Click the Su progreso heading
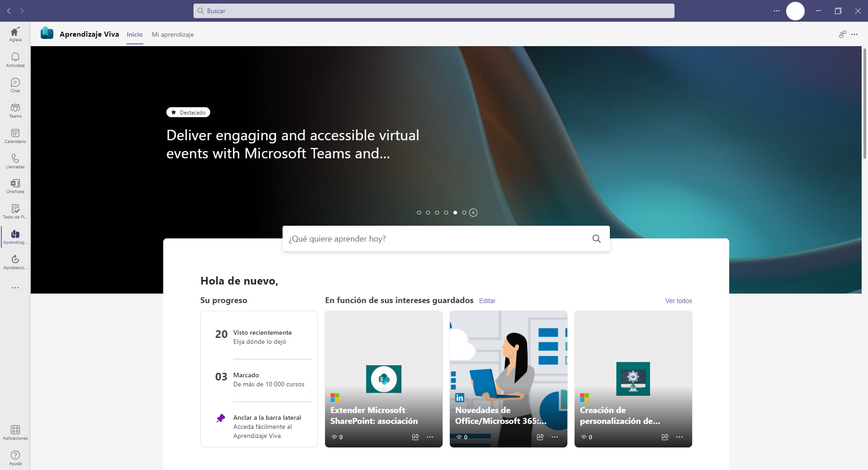The height and width of the screenshot is (470, 868). [224, 300]
